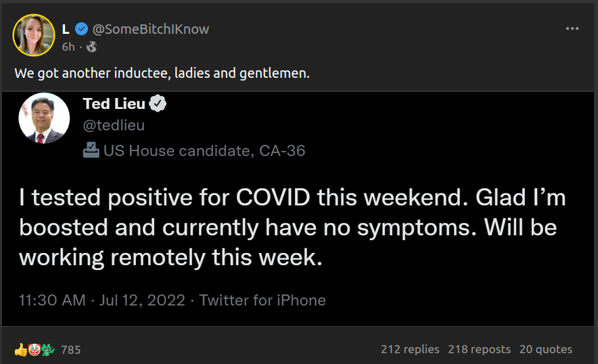This screenshot has width=598, height=364.
Task: Click the 6h post timestamp
Action: tap(68, 47)
